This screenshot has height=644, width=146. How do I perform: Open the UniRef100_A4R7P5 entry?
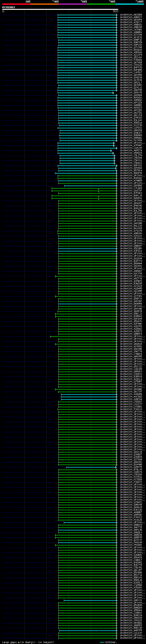[131, 630]
